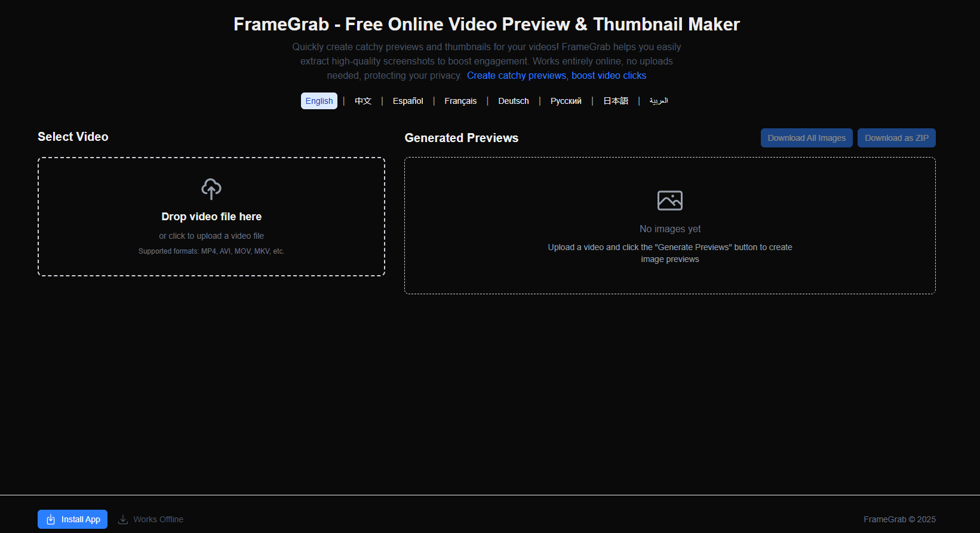
Task: Click the FrameGrab page title heading
Action: (487, 24)
